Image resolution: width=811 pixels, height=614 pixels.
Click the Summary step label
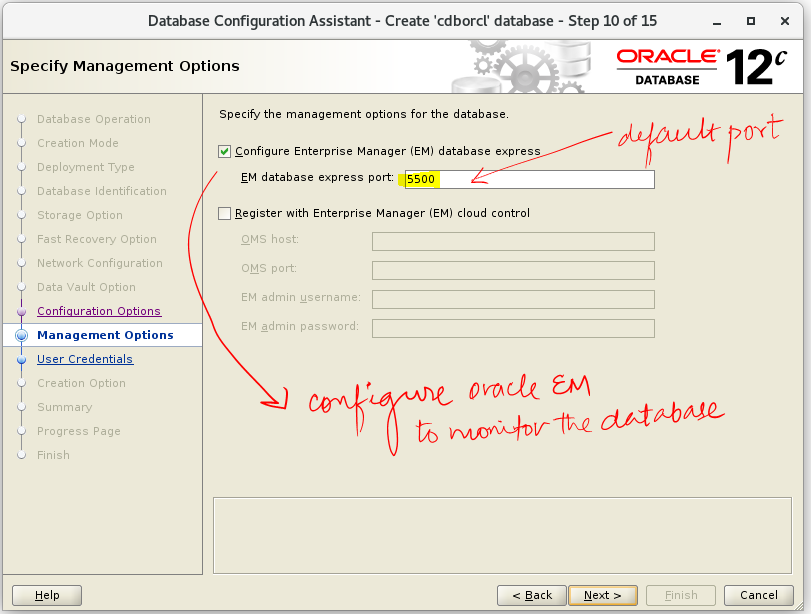click(64, 407)
